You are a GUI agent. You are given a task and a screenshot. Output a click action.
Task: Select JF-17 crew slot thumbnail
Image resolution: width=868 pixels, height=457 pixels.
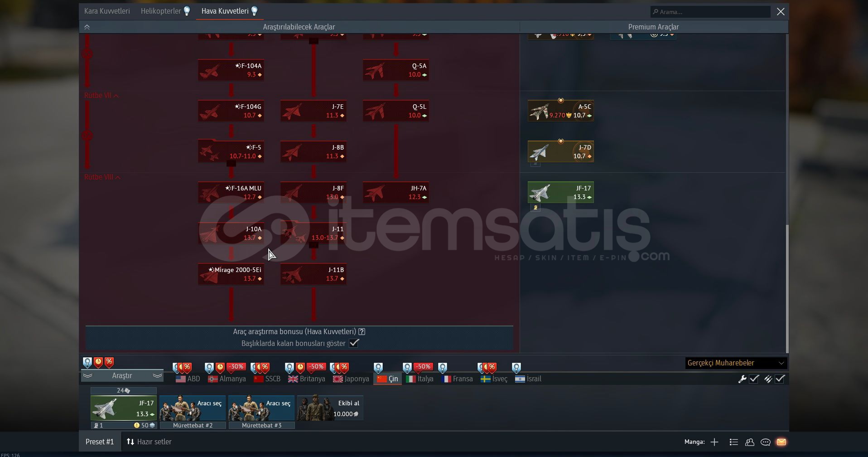click(124, 408)
